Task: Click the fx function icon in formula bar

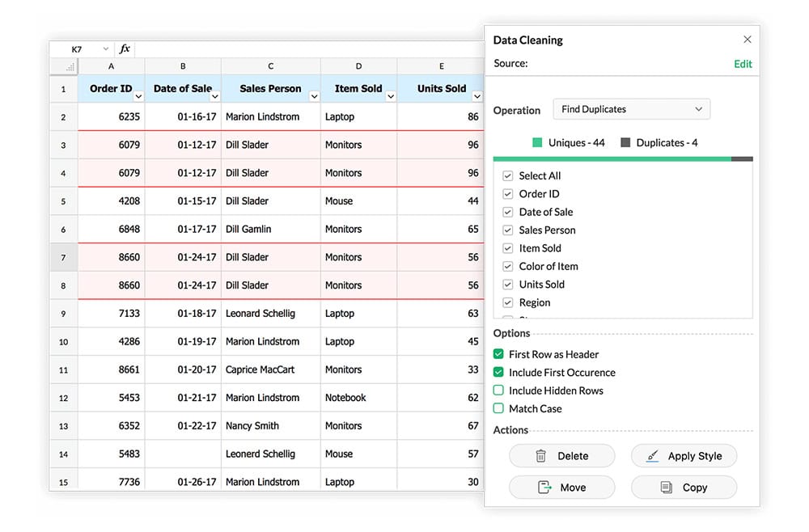Action: tap(125, 49)
